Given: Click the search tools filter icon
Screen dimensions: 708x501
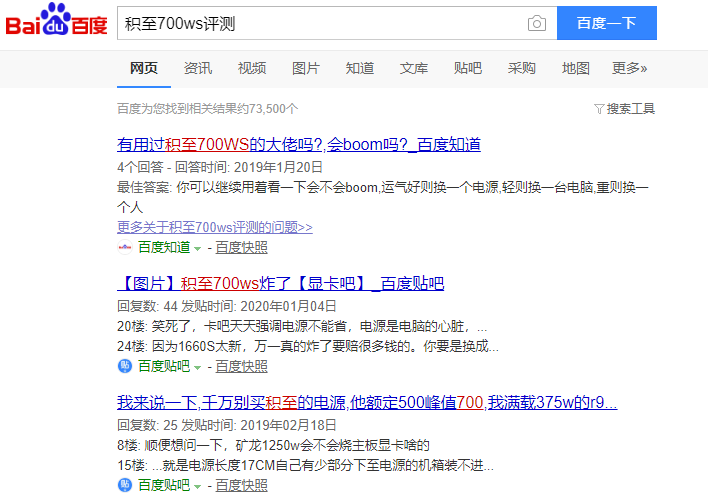Looking at the screenshot, I should click(599, 109).
